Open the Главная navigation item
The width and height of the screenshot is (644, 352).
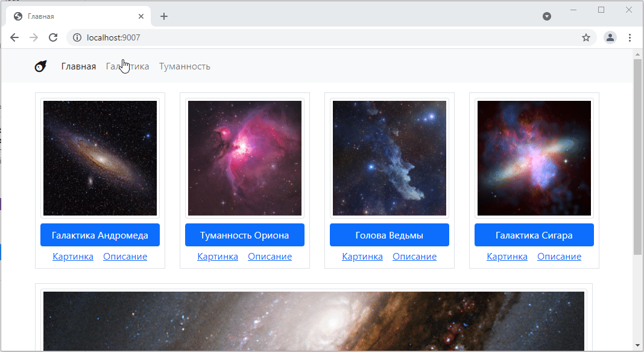tap(78, 66)
